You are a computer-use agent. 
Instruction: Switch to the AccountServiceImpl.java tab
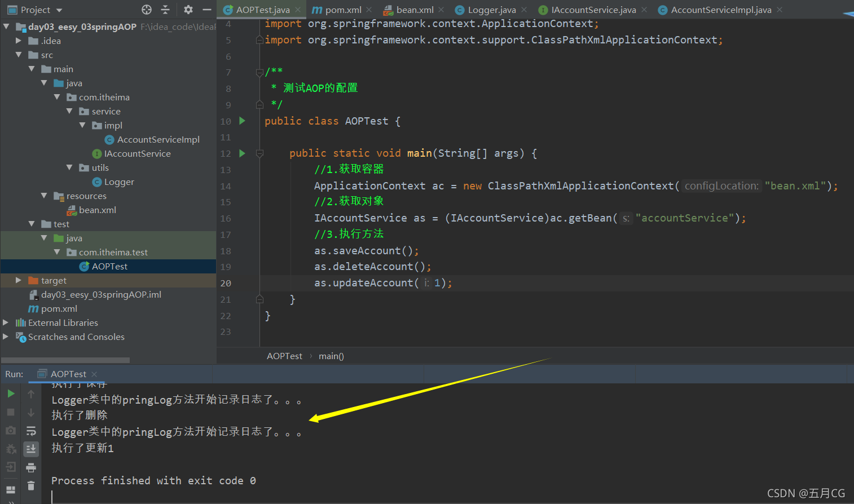(x=721, y=10)
